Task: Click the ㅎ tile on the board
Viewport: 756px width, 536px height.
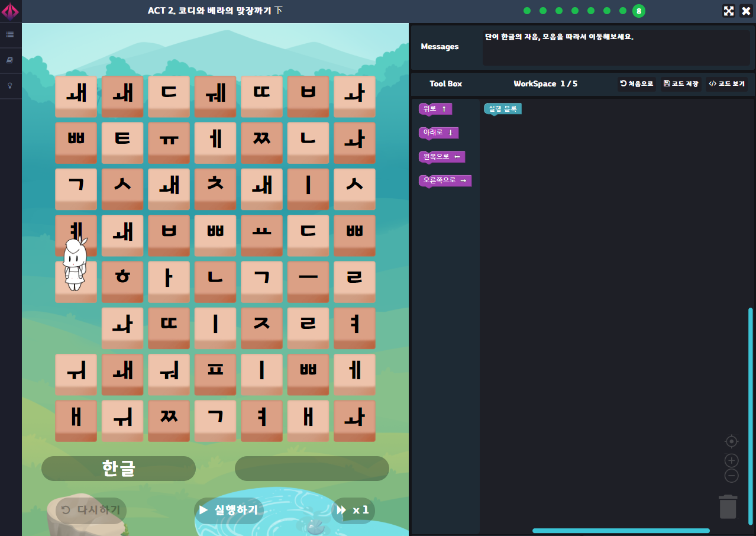Action: coord(122,282)
